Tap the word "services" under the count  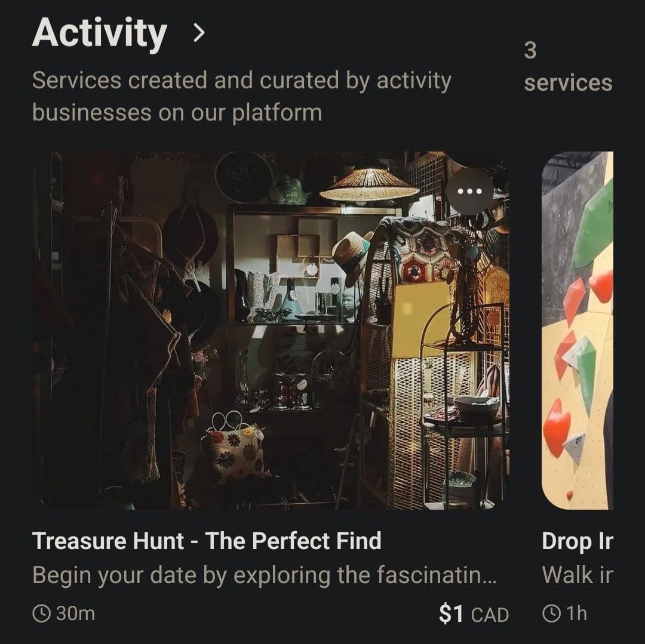pos(568,83)
